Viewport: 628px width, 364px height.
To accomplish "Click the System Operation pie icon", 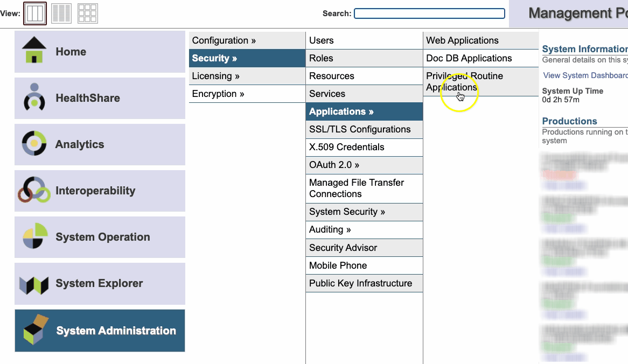I will (x=35, y=236).
